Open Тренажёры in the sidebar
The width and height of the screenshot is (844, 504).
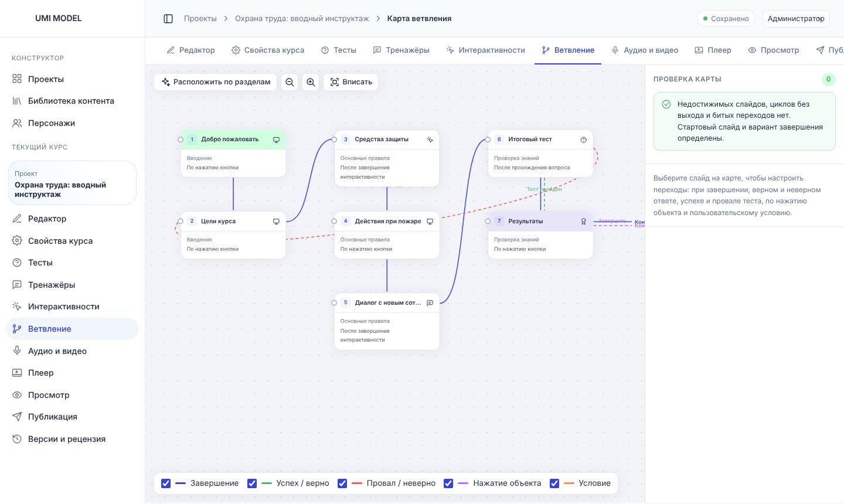72,285
